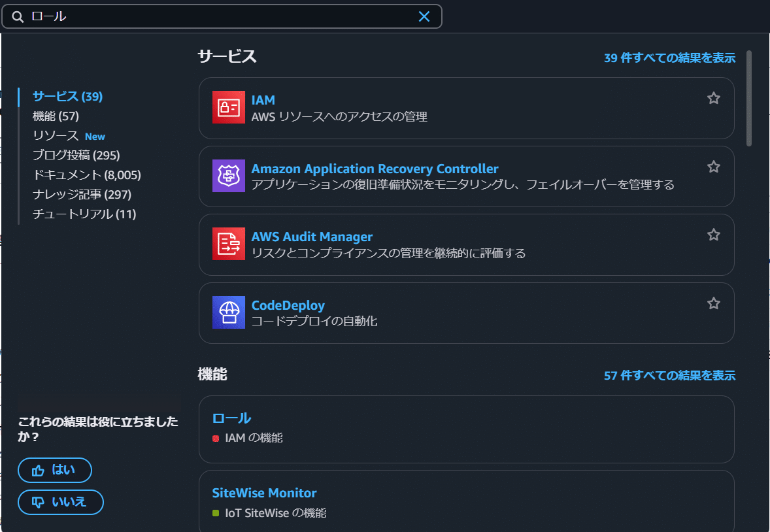Image resolution: width=770 pixels, height=532 pixels.
Task: Click the AWS Audit Manager icon
Action: point(228,244)
